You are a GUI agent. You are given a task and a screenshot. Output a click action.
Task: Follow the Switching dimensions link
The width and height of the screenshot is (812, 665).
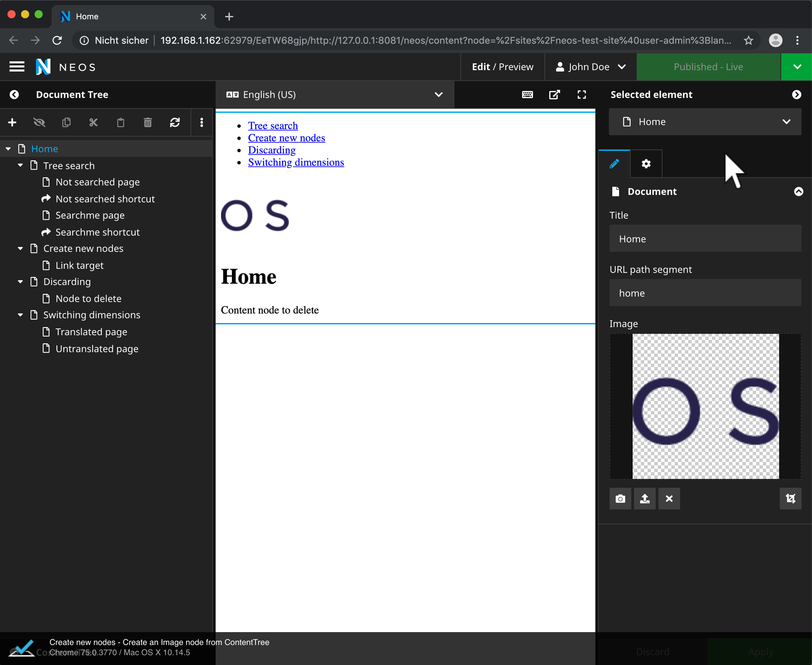pyautogui.click(x=296, y=162)
